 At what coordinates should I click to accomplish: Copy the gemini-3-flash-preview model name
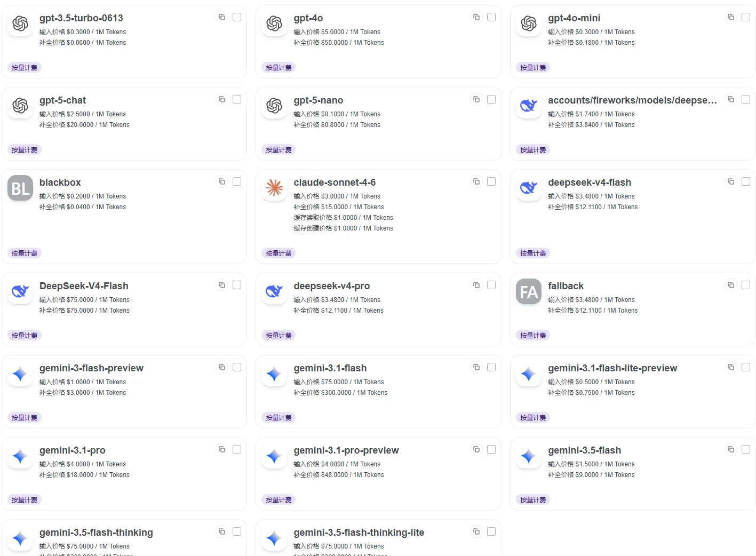click(222, 367)
